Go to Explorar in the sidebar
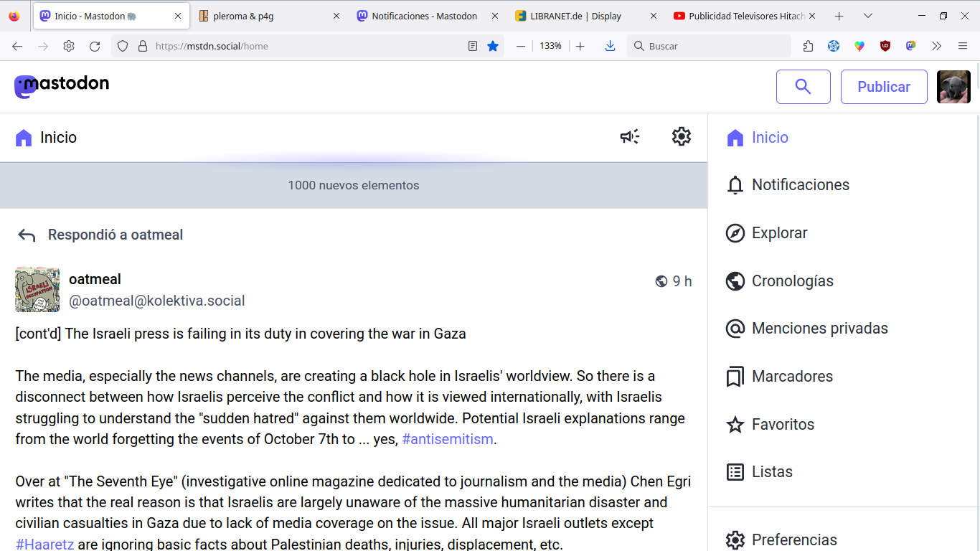980x551 pixels. [x=779, y=233]
